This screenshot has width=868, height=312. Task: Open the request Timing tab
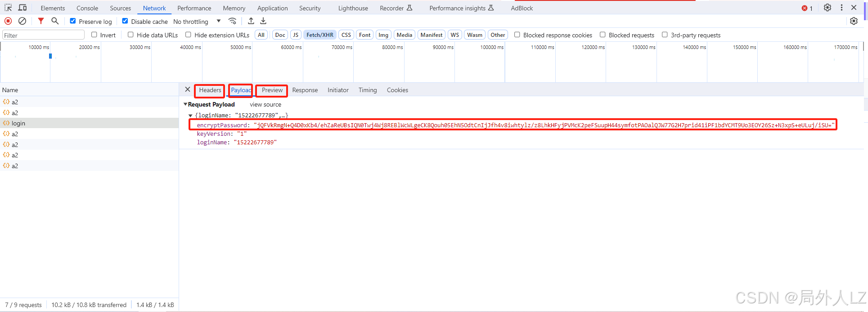368,90
